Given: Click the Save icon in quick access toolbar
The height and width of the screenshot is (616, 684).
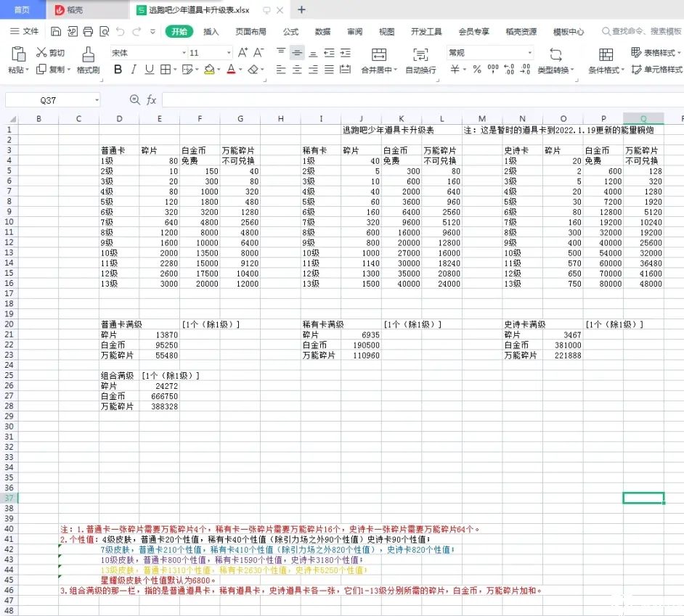Looking at the screenshot, I should coord(56,32).
